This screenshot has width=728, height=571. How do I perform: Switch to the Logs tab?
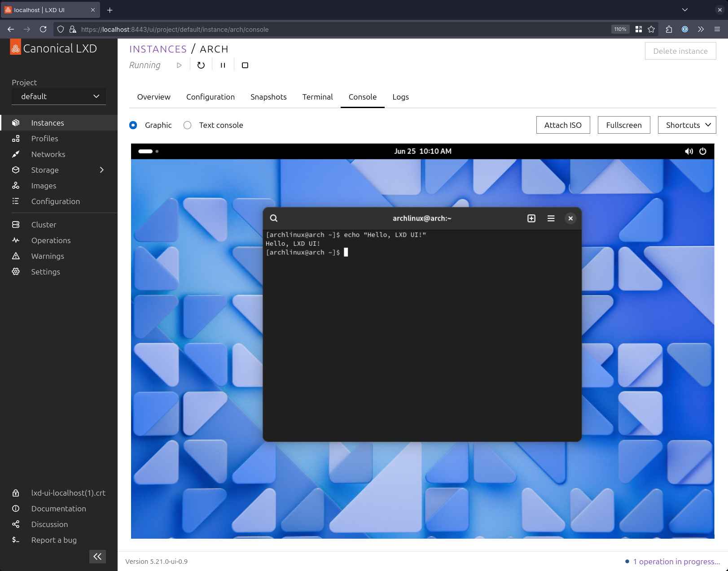(x=400, y=97)
